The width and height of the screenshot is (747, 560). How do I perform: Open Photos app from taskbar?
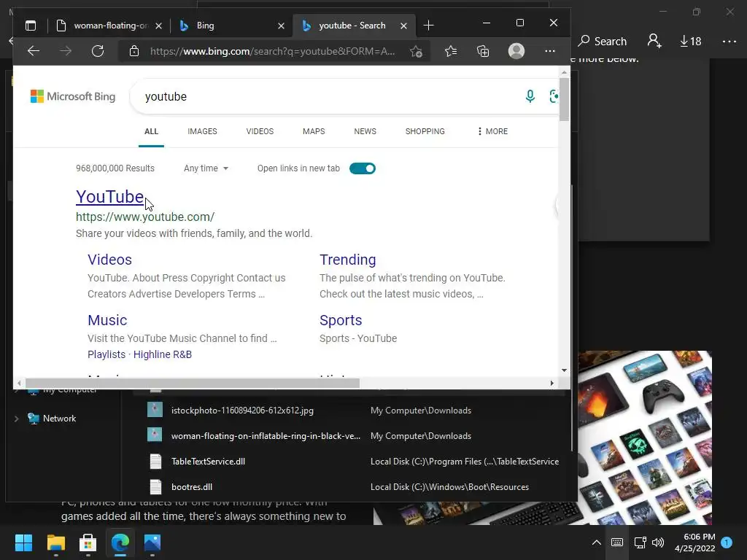pyautogui.click(x=152, y=542)
